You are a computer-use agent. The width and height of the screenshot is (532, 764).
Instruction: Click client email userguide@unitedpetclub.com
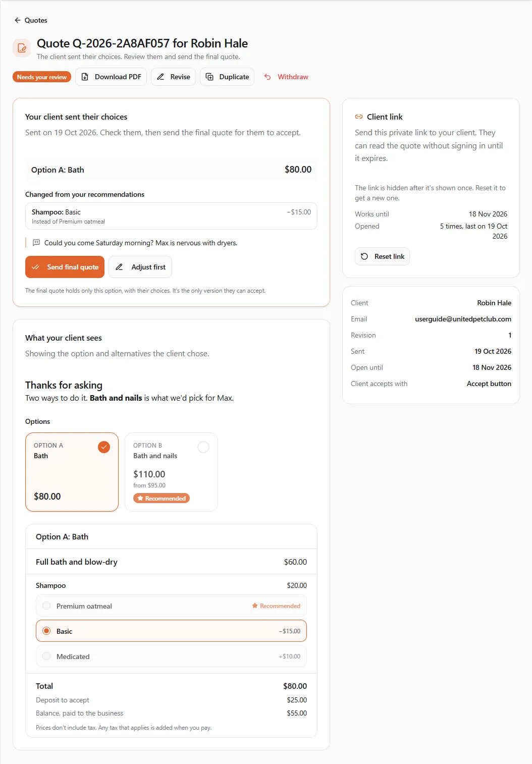[463, 319]
